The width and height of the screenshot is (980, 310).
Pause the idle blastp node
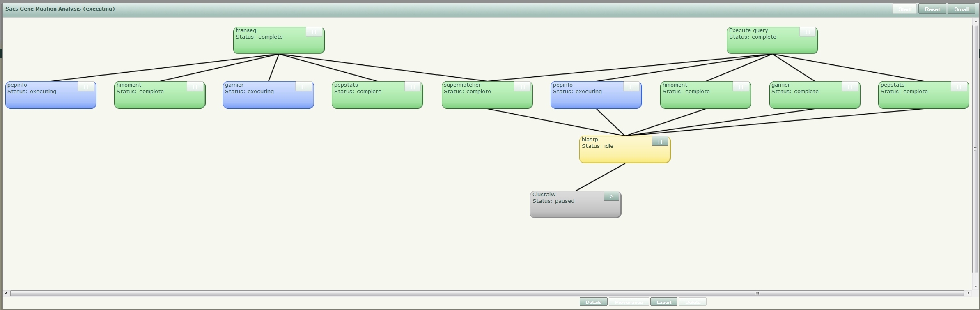click(x=660, y=142)
